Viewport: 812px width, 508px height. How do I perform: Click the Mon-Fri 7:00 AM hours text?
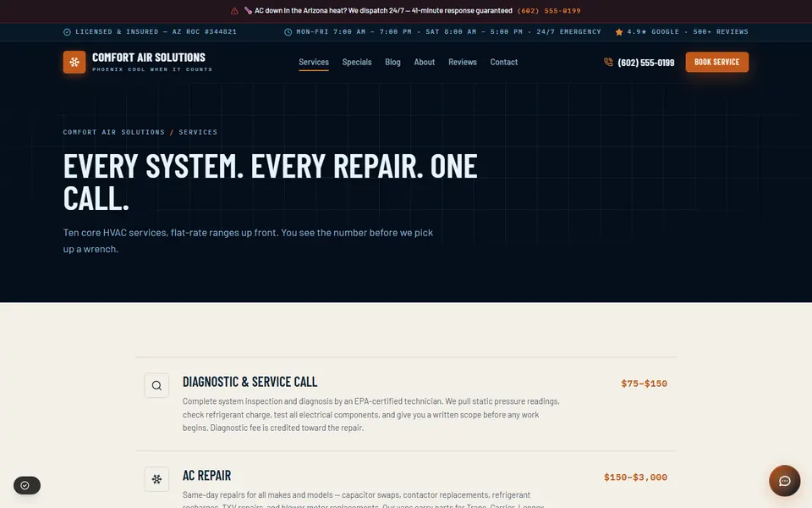(x=448, y=32)
